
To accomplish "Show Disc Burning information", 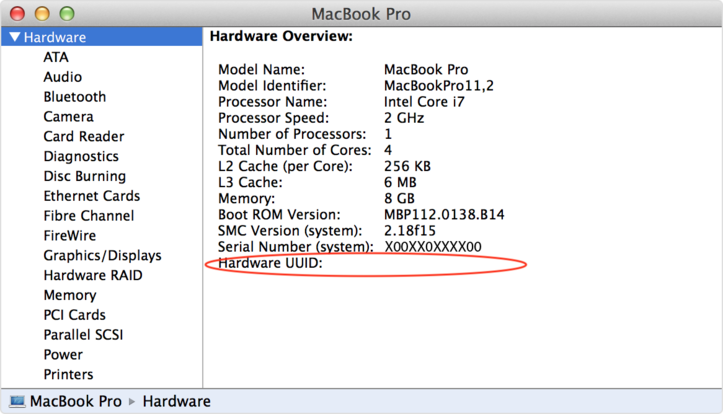I will point(84,176).
